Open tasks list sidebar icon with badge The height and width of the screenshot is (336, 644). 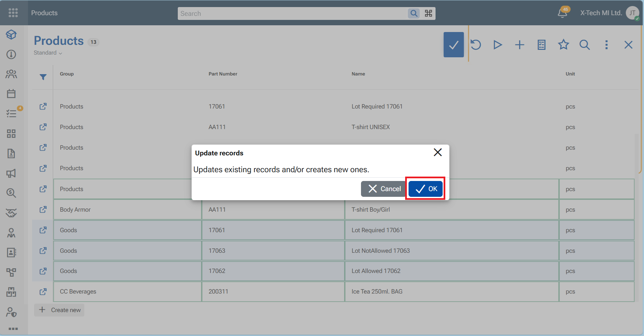click(11, 113)
